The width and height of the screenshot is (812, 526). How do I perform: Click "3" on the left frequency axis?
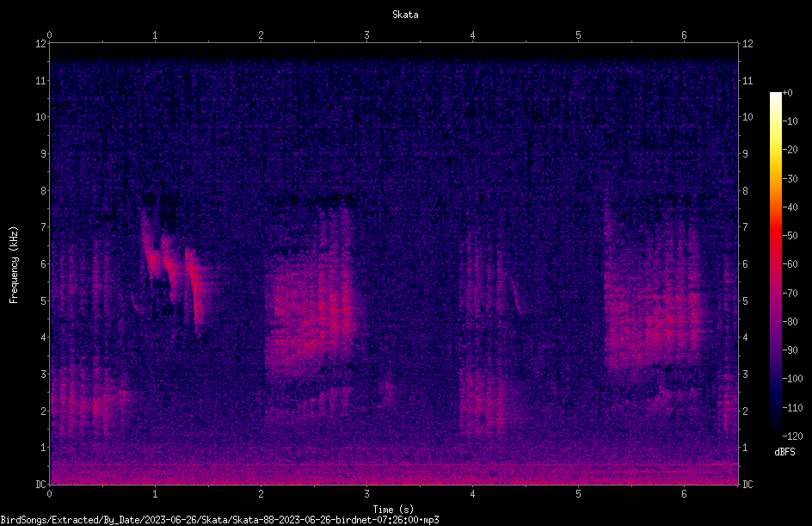43,374
